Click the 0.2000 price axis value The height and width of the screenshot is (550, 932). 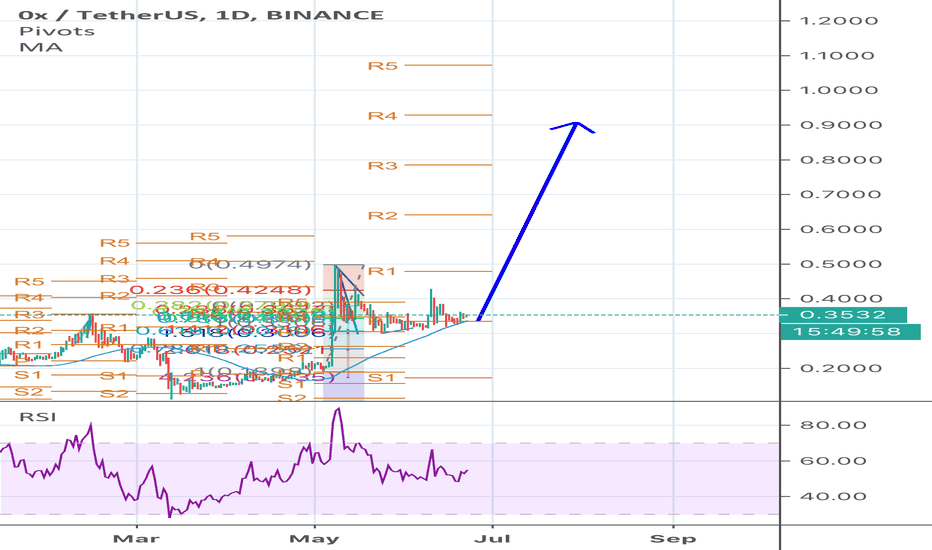(840, 368)
